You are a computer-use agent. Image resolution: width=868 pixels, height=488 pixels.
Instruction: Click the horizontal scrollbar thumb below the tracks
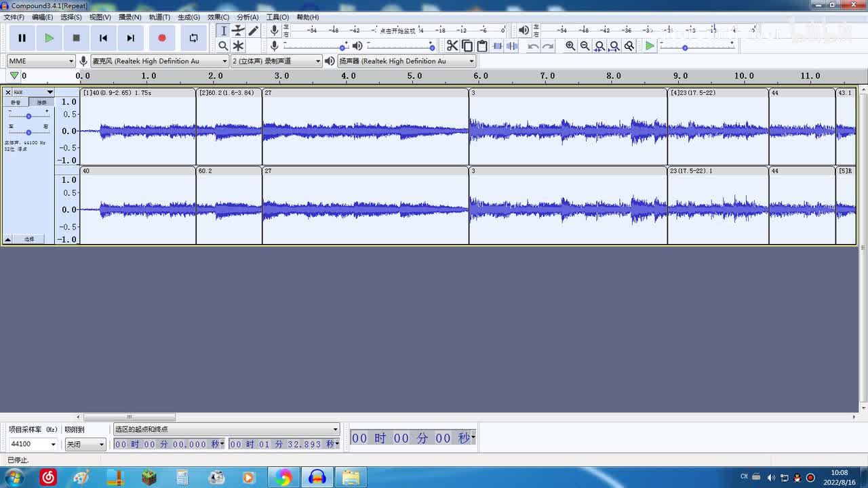click(x=129, y=418)
